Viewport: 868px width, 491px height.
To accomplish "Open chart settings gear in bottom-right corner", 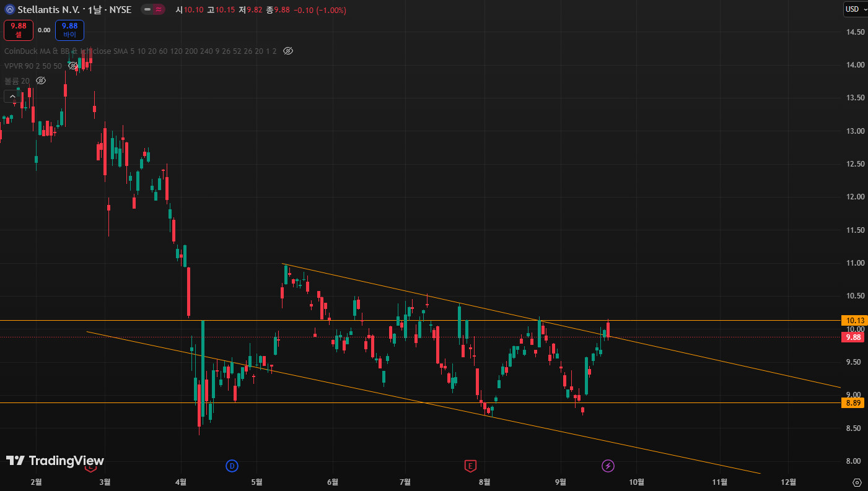I will pyautogui.click(x=857, y=482).
